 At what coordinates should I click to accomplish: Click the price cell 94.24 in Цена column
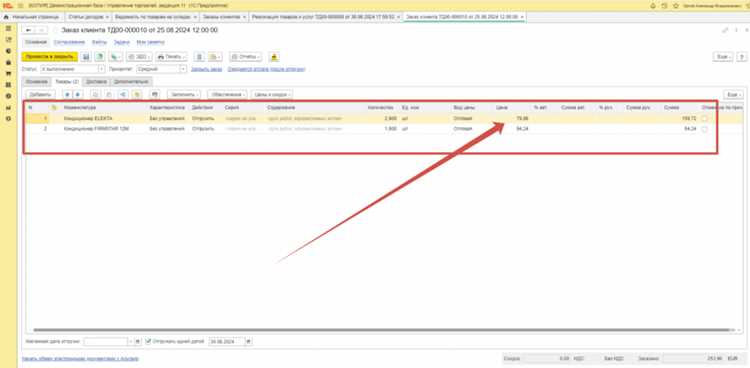pos(512,129)
